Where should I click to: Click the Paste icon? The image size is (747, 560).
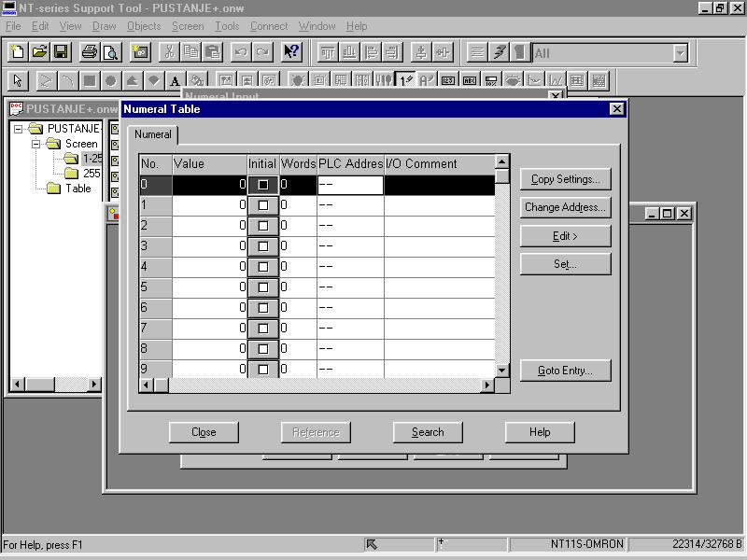[213, 52]
